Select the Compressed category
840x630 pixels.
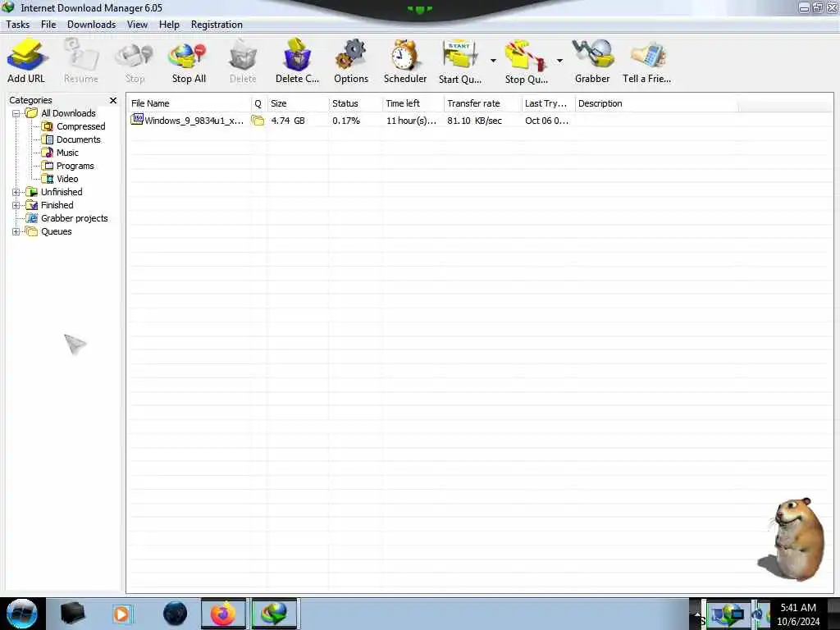pyautogui.click(x=81, y=126)
